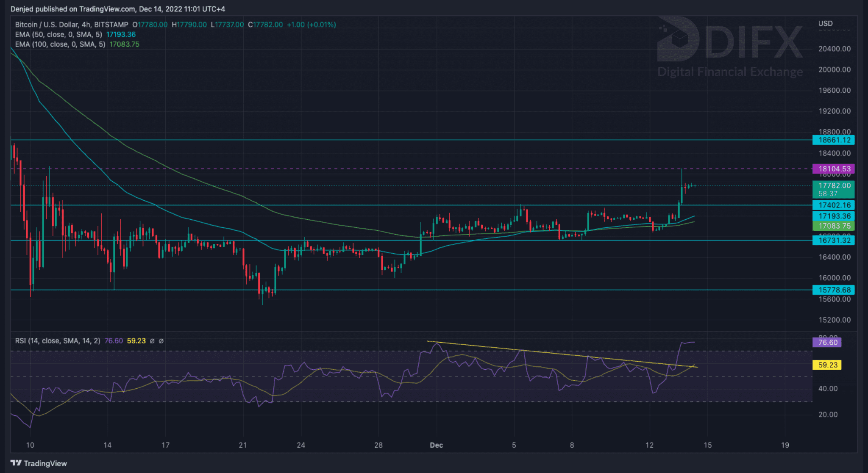Click the purple RSI value tag 76.60
Image resolution: width=868 pixels, height=473 pixels.
(x=827, y=342)
